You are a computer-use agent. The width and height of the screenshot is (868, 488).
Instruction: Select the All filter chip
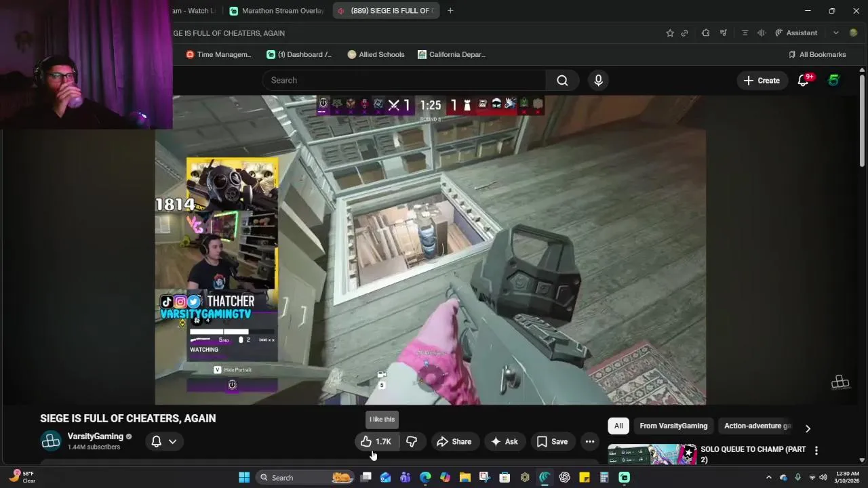pos(618,426)
